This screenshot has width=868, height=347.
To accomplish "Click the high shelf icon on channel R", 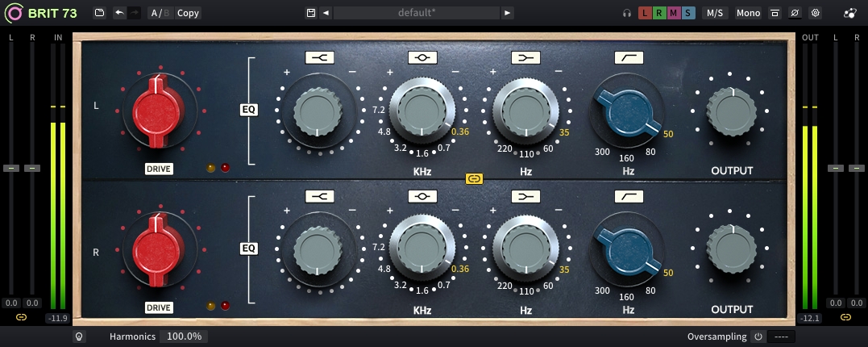I will point(318,196).
